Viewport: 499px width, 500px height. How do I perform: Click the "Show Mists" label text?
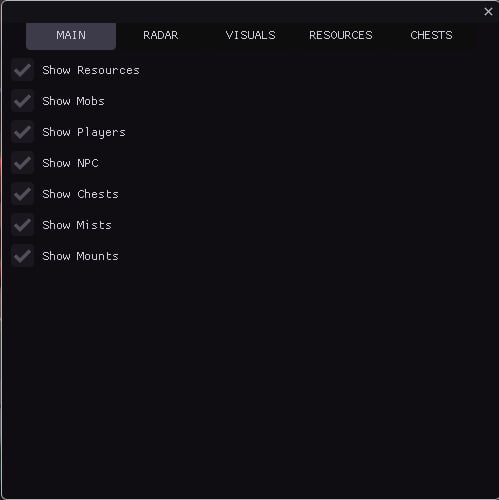(x=77, y=225)
